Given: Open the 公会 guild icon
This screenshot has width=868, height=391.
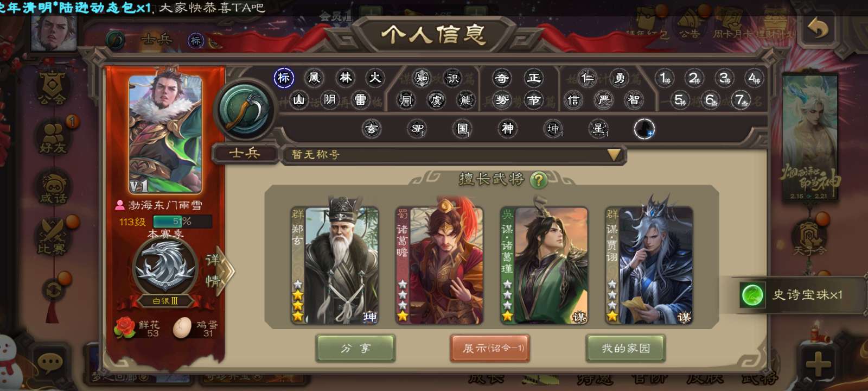Looking at the screenshot, I should tap(52, 88).
